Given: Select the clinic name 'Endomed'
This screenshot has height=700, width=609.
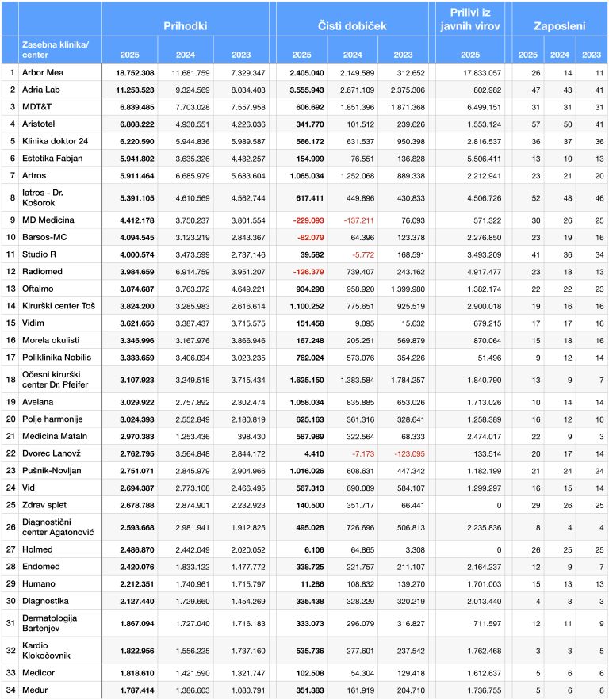Looking at the screenshot, I should pyautogui.click(x=41, y=567).
